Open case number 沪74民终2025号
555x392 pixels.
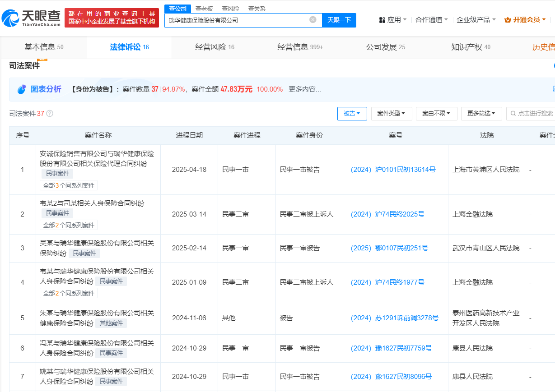[387, 214]
